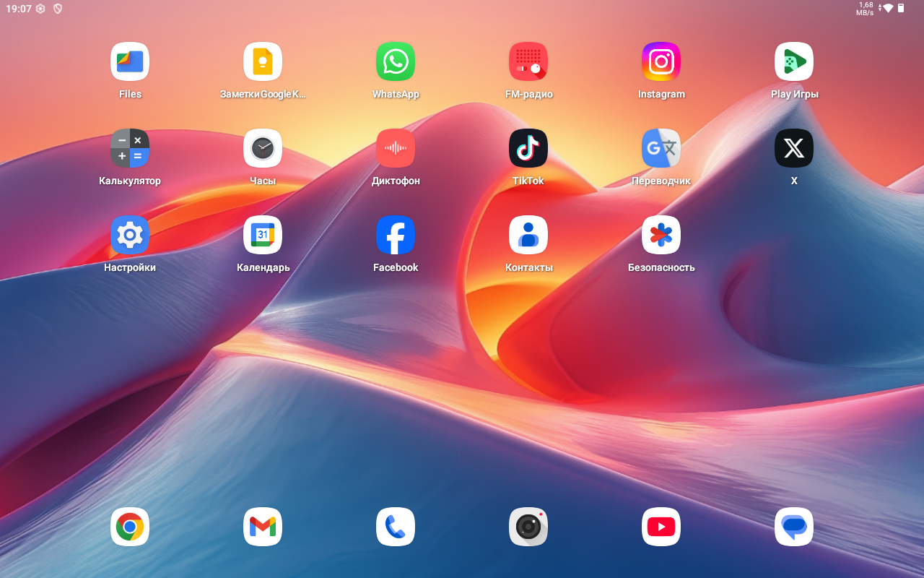
Task: Open the Безопасность security app
Action: click(661, 235)
